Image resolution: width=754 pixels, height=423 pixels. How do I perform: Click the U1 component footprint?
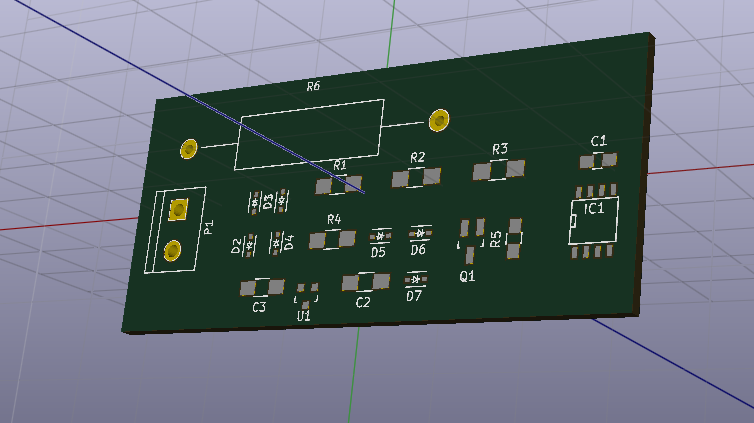[306, 293]
